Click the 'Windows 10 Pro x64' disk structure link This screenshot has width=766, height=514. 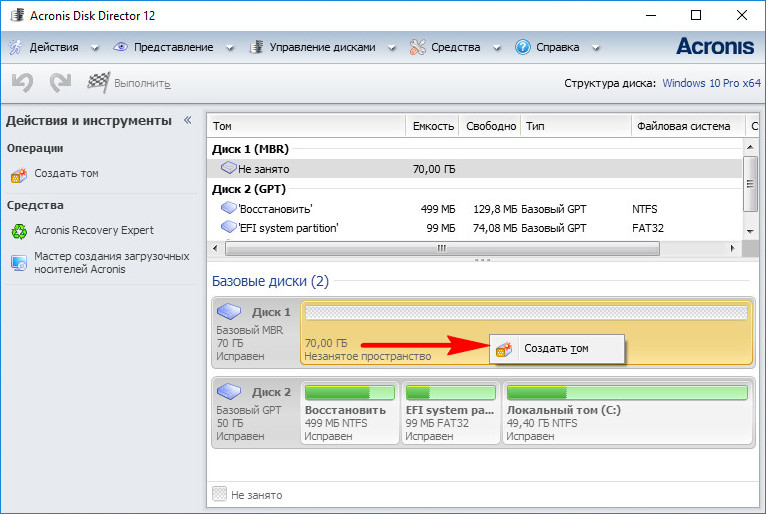click(x=711, y=83)
